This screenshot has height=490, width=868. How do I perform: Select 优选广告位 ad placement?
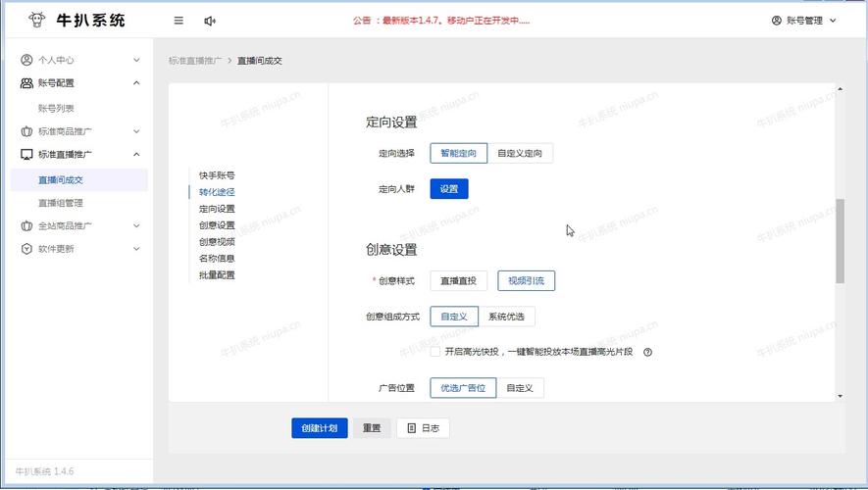[463, 388]
